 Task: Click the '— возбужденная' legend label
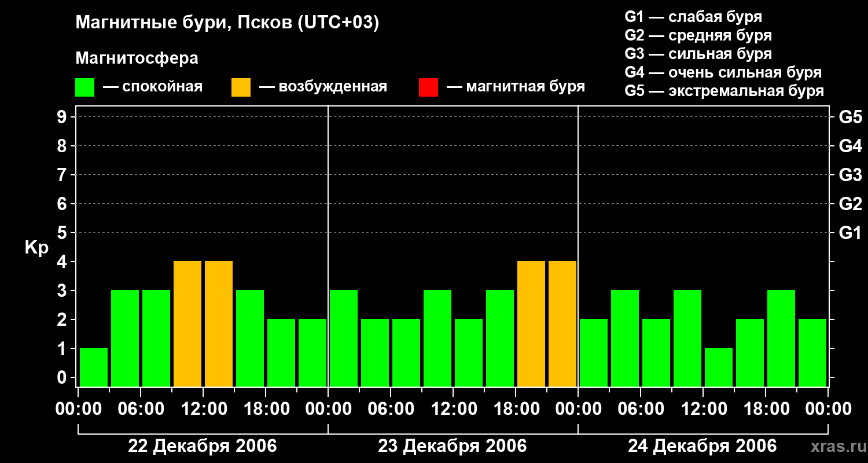point(323,87)
